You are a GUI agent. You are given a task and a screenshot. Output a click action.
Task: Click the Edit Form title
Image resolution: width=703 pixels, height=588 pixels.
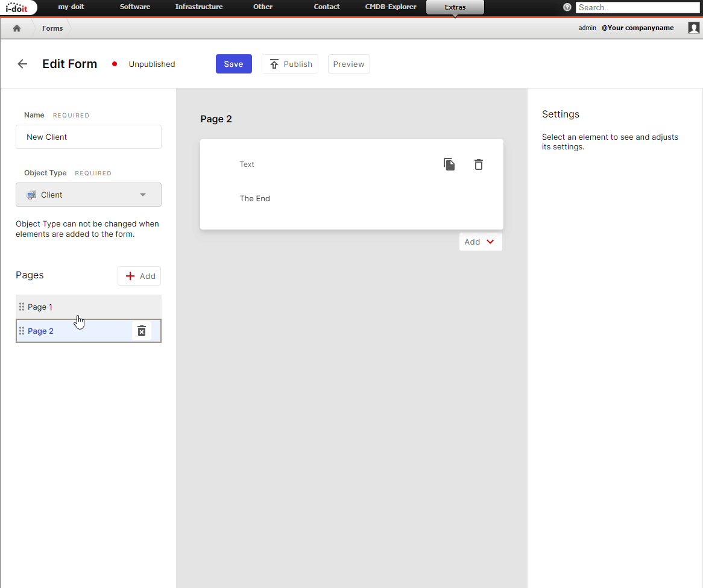click(x=69, y=64)
